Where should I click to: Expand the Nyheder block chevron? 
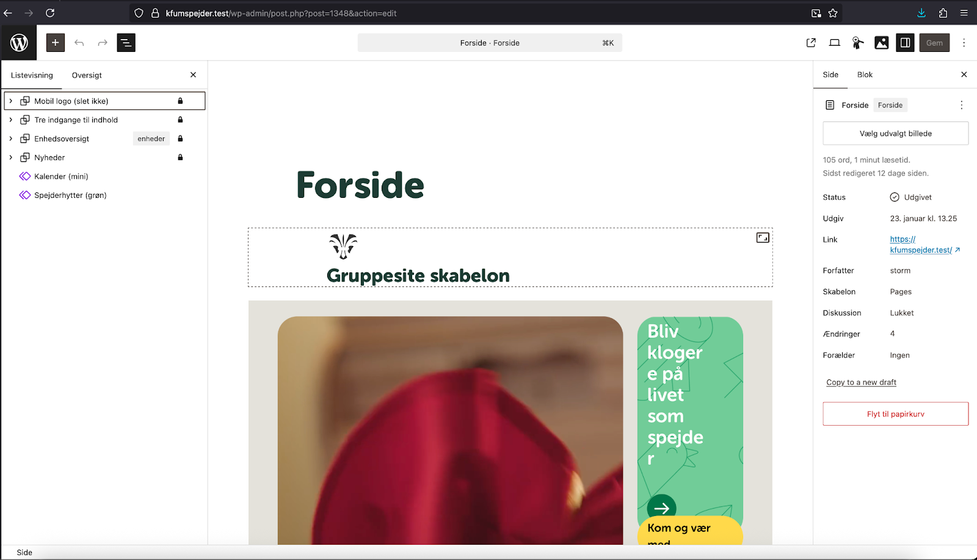[11, 158]
